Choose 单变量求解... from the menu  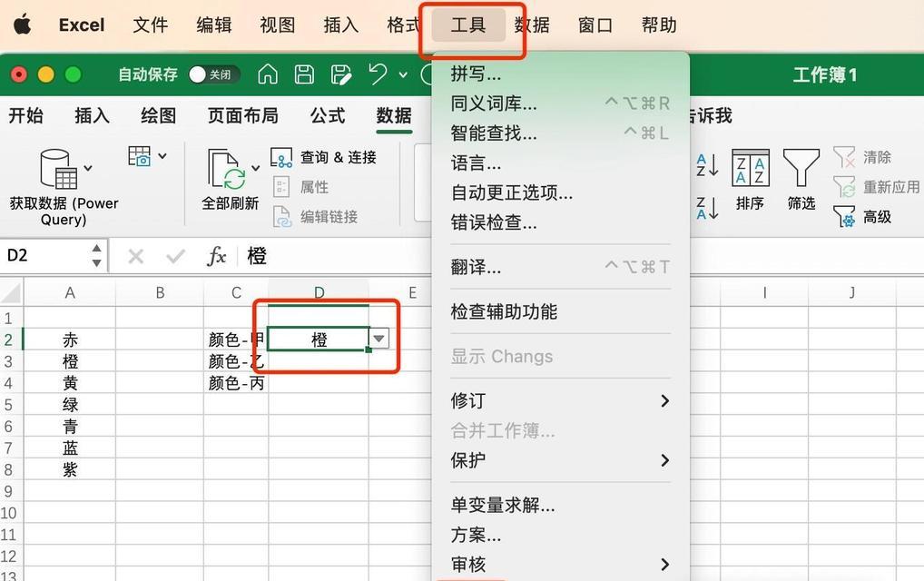coord(561,505)
